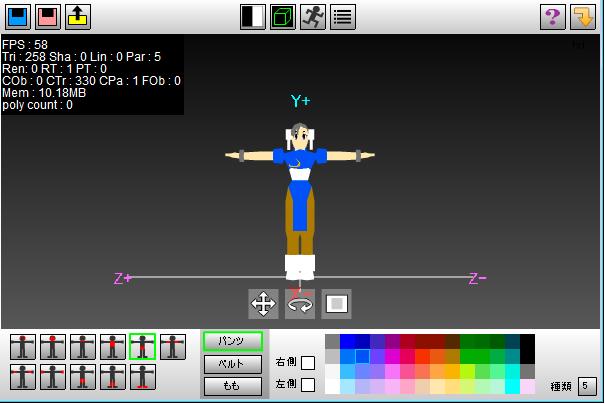Click the yellow upload arrow icon
Screen dimensions: 605x404
pyautogui.click(x=78, y=17)
